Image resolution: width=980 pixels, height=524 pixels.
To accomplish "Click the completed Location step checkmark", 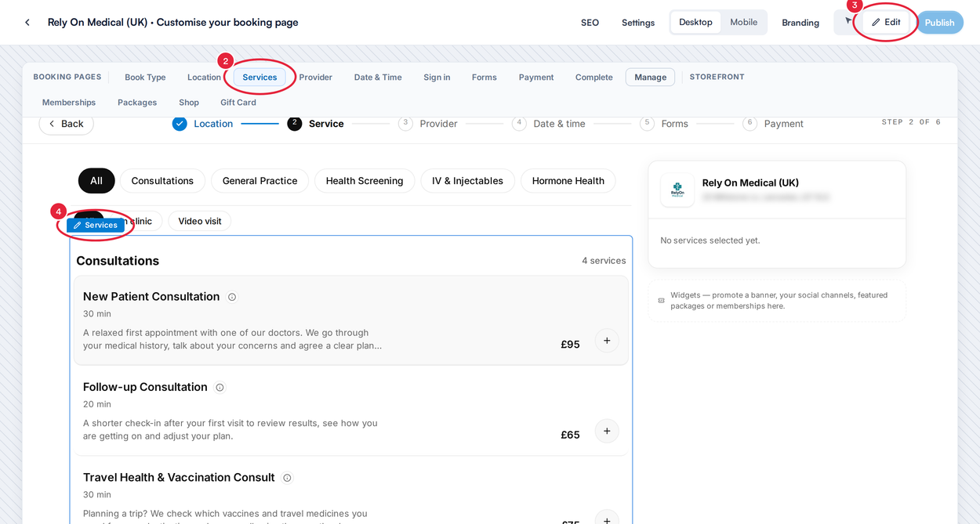I will pyautogui.click(x=180, y=124).
